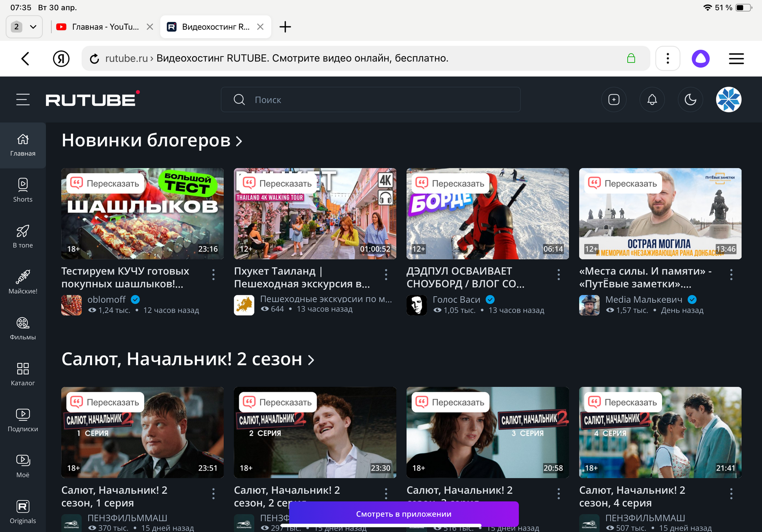Open Фильмы sidebar section
762x532 pixels.
click(23, 328)
